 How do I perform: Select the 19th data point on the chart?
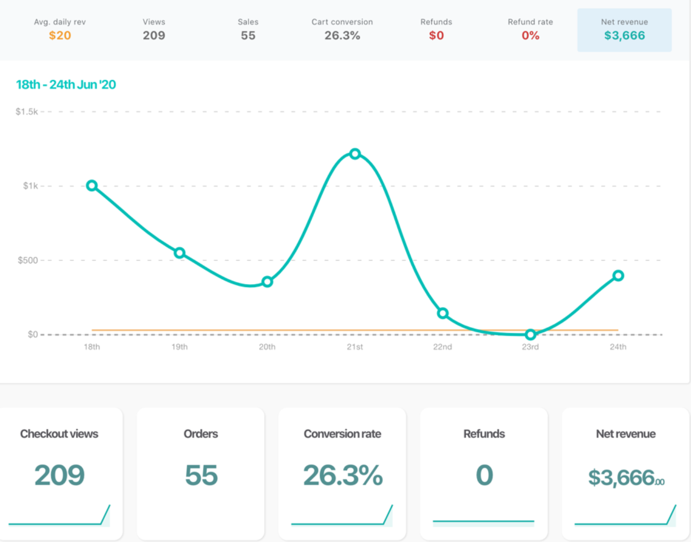[x=180, y=253]
